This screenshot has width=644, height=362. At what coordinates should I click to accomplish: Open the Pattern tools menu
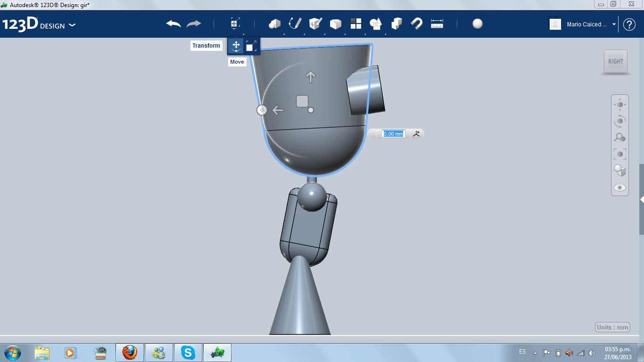coord(356,24)
